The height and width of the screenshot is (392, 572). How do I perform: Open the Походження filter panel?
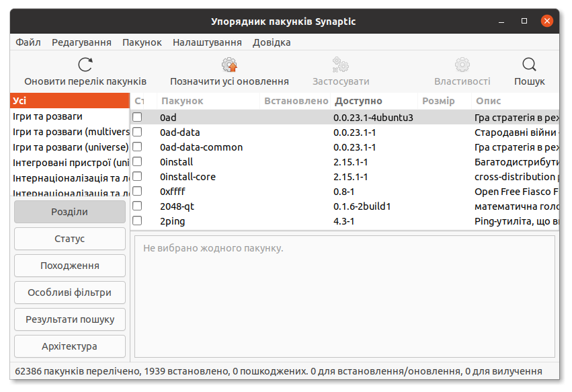pos(69,265)
